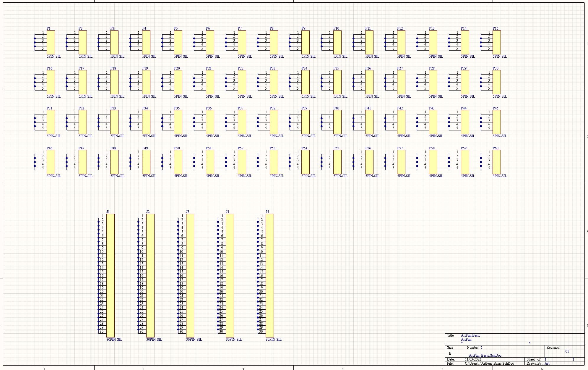This screenshot has height=370, width=588.
Task: Click the 'ArtFun Basic' title text
Action: click(x=470, y=335)
